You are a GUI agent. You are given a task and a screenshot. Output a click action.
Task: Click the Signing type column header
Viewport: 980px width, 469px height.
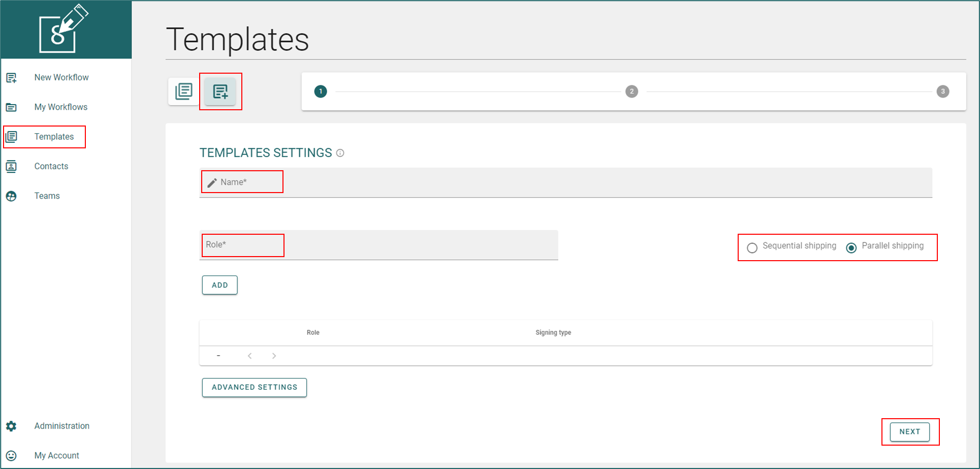click(x=553, y=333)
